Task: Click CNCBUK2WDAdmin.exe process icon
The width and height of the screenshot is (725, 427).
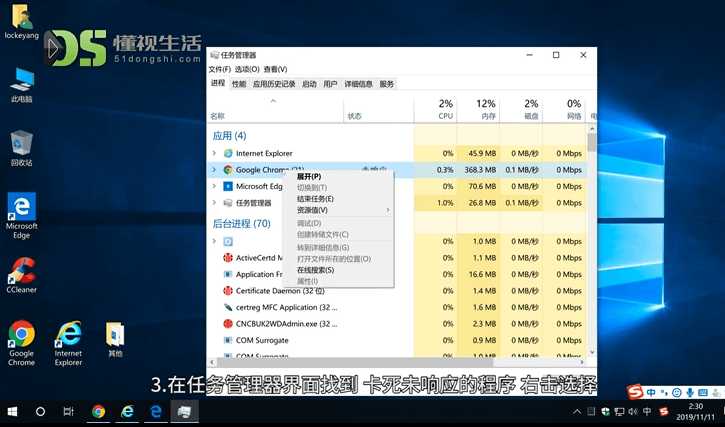Action: click(x=228, y=323)
